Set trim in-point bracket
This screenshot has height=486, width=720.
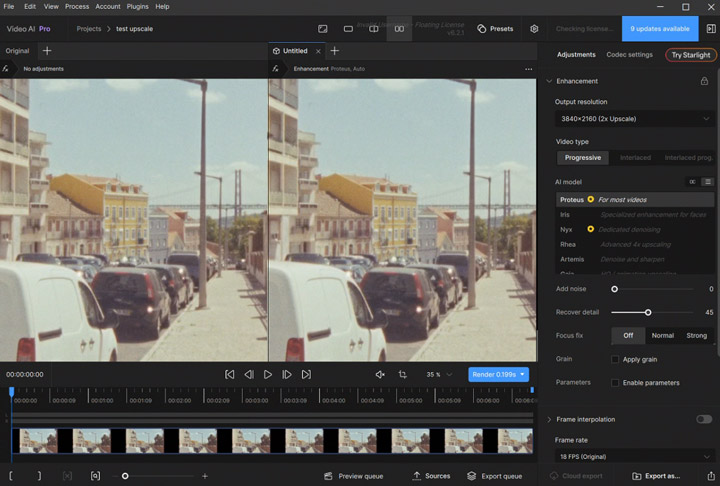(11, 476)
